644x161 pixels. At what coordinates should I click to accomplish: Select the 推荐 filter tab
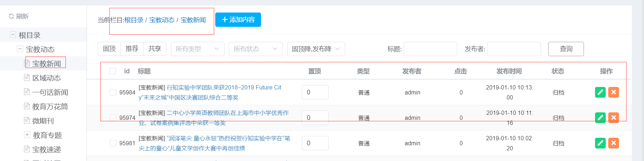132,49
